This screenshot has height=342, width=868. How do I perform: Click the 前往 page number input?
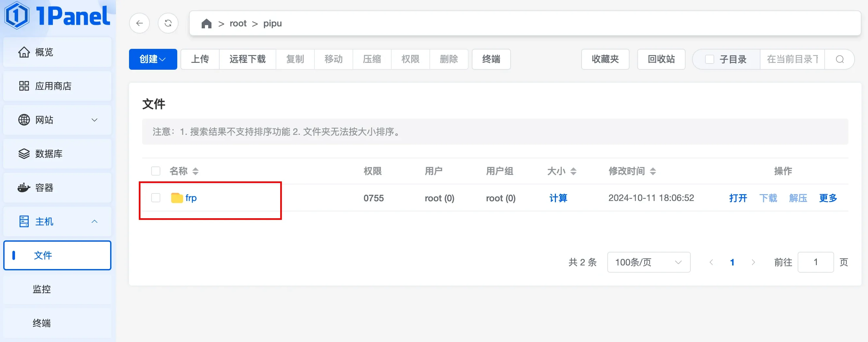816,262
